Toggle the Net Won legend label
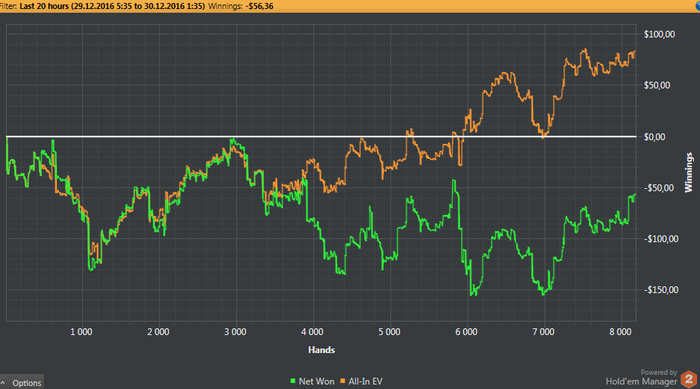The image size is (700, 389). (x=316, y=381)
